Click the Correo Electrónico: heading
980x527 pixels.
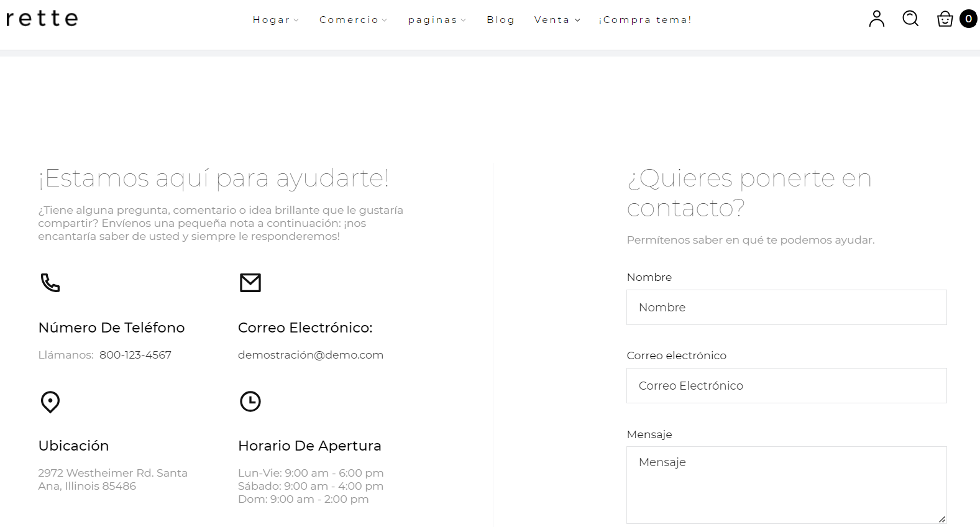pos(305,328)
